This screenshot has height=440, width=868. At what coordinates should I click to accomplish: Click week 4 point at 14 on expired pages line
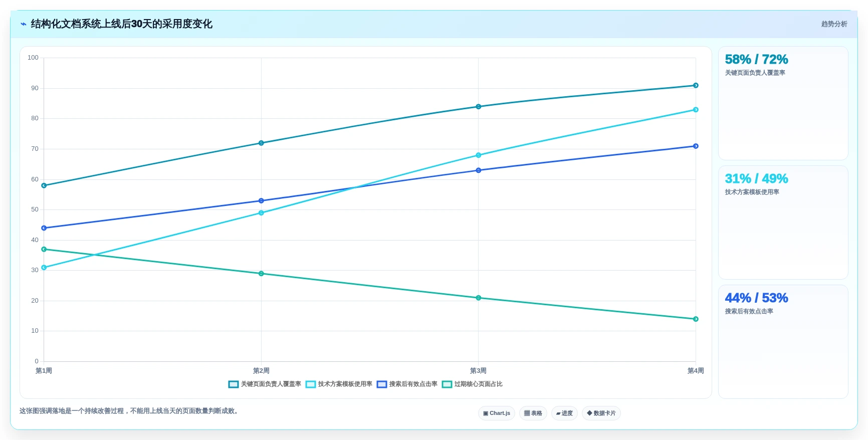click(696, 319)
